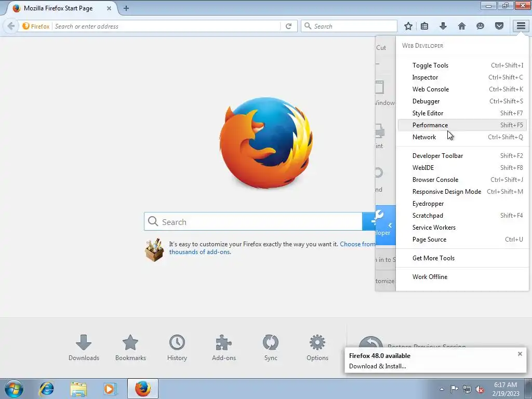Click the toolbar search box
Image resolution: width=532 pixels, height=399 pixels.
(349, 26)
